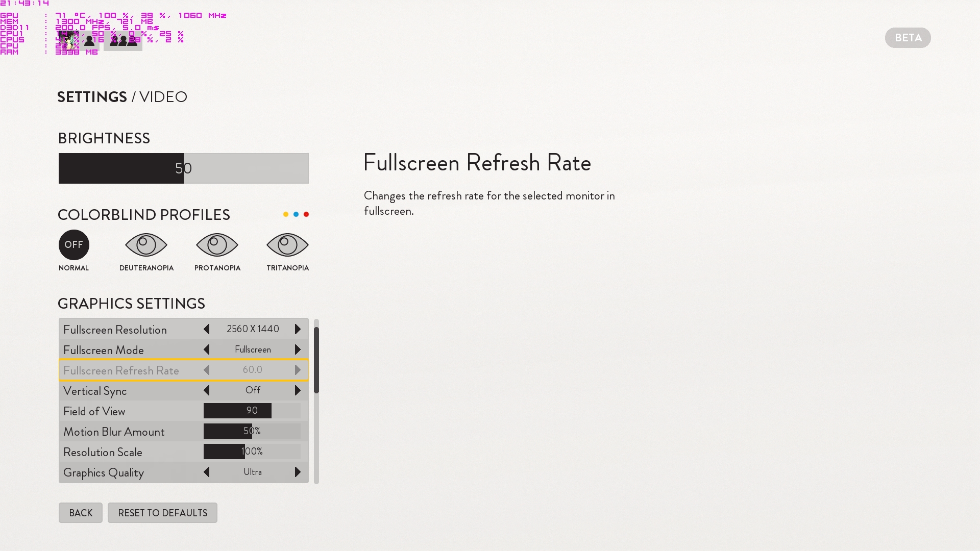Click Reset to Defaults button
Screen dimensions: 980x551
click(162, 513)
